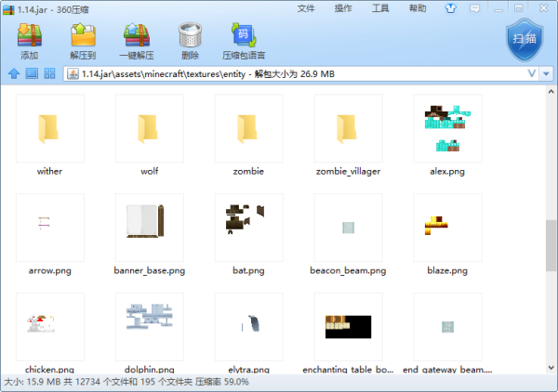The image size is (558, 392).
Task: Select the chicken.png thumbnail
Action: 50,327
